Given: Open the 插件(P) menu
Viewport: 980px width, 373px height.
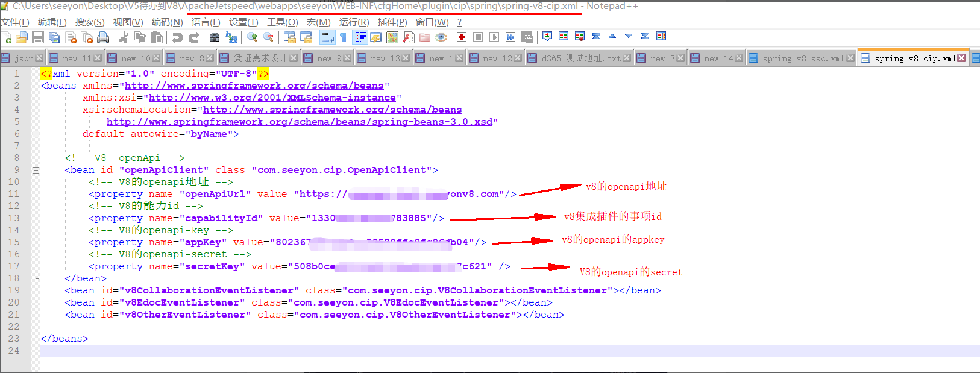Looking at the screenshot, I should [392, 22].
